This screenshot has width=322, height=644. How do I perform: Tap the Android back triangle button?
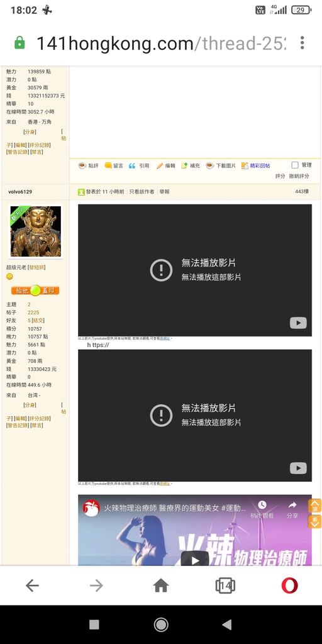(x=226, y=625)
